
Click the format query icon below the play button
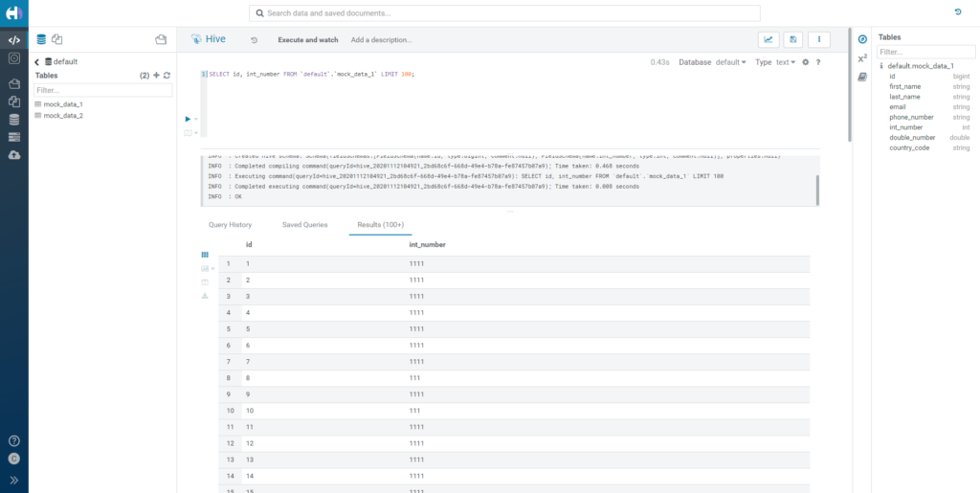click(189, 132)
